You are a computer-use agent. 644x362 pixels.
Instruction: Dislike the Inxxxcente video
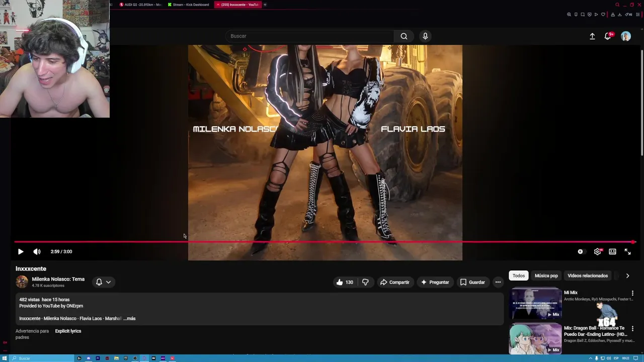[365, 282]
